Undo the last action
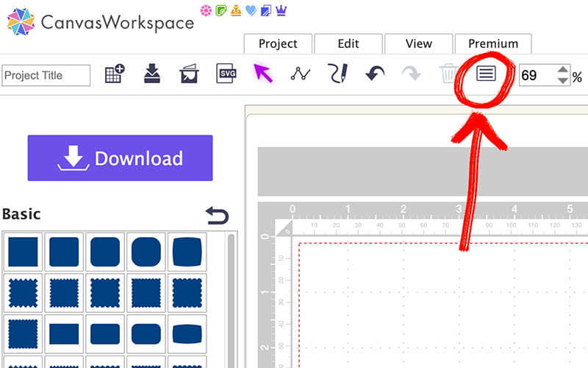This screenshot has height=368, width=588. pyautogui.click(x=375, y=74)
